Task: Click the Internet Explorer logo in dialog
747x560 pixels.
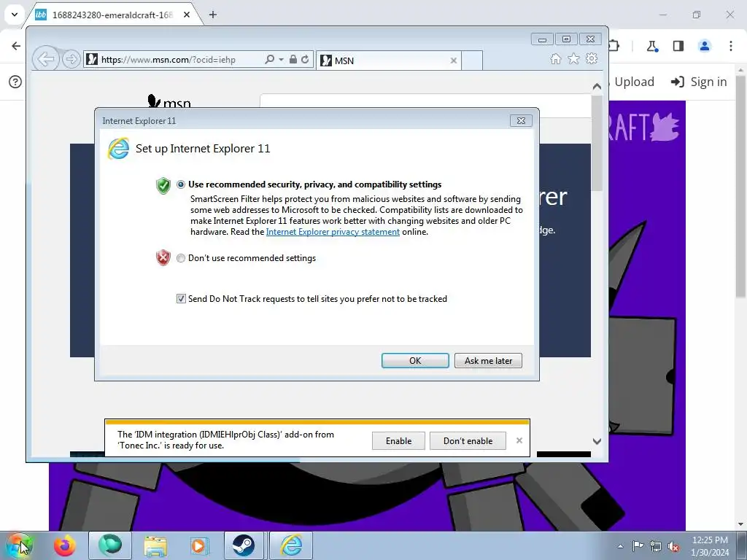Action: point(119,149)
